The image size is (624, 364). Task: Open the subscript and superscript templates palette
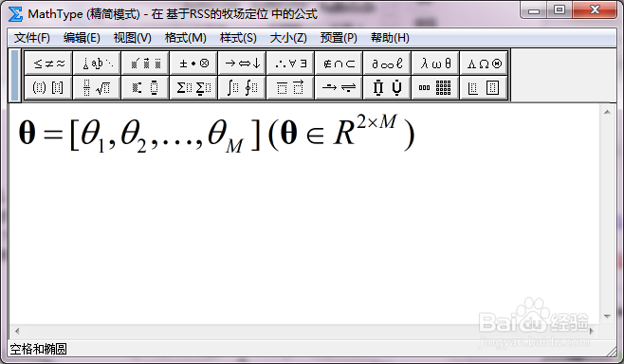pos(145,87)
